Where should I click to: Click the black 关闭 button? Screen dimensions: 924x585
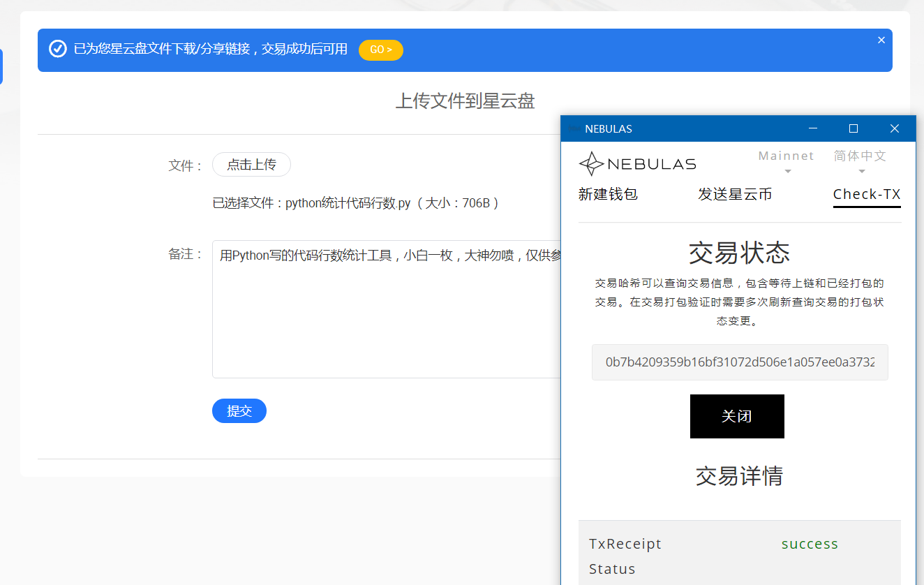coord(737,416)
